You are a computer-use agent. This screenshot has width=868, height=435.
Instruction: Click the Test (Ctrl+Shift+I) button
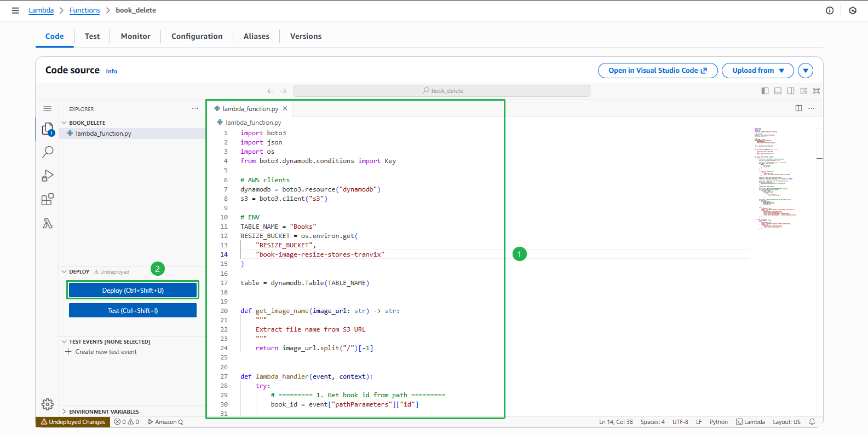click(x=133, y=311)
